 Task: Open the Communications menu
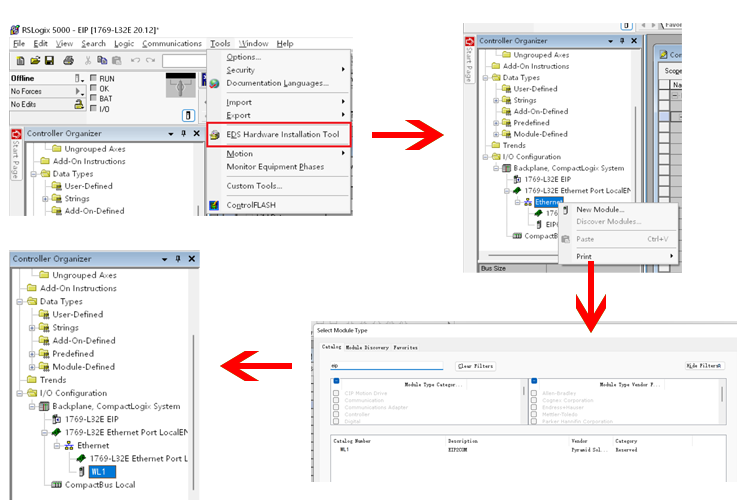click(172, 44)
